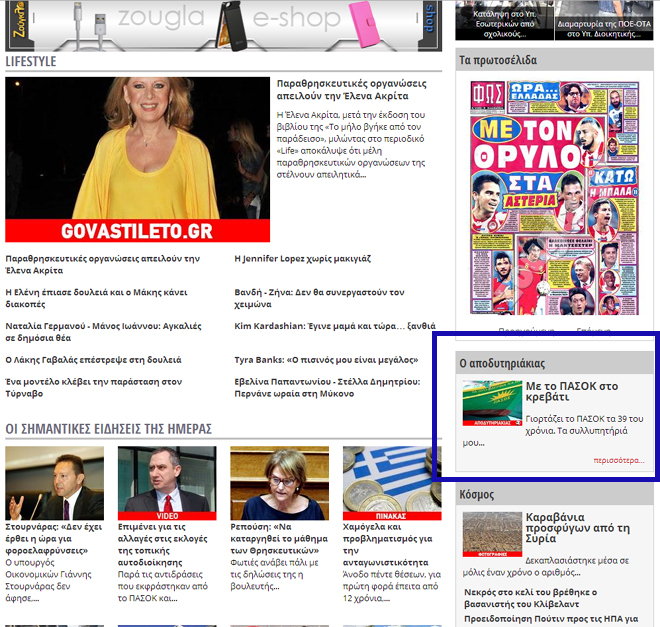Read the 'H Jennifer Lopez χωρίς μακιγιάζ' story
The height and width of the screenshot is (627, 660).
tap(301, 258)
